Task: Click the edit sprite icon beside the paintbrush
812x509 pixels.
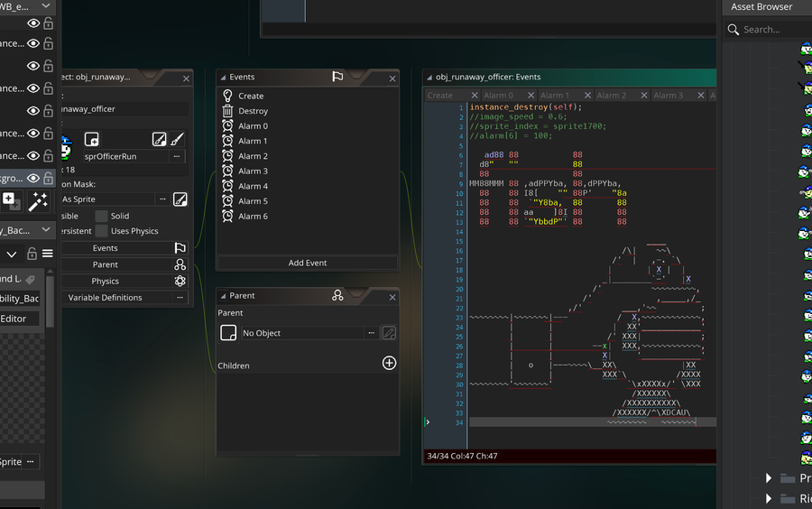Action: (x=159, y=139)
